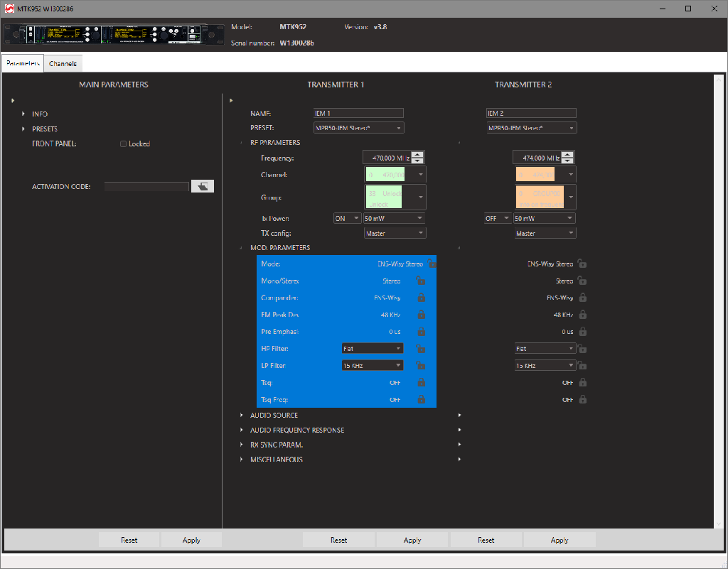728x569 pixels.
Task: Click the Transmitter 2 HP Filter lock icon
Action: (x=583, y=349)
